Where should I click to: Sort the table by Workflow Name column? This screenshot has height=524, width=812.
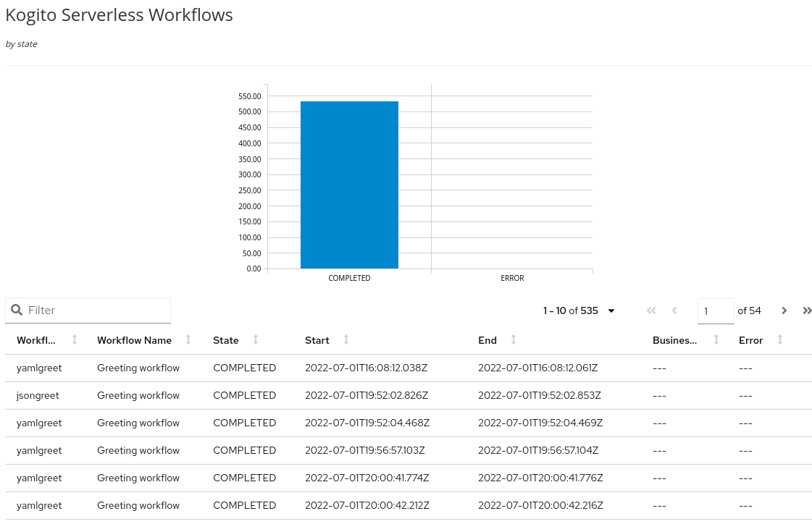188,340
